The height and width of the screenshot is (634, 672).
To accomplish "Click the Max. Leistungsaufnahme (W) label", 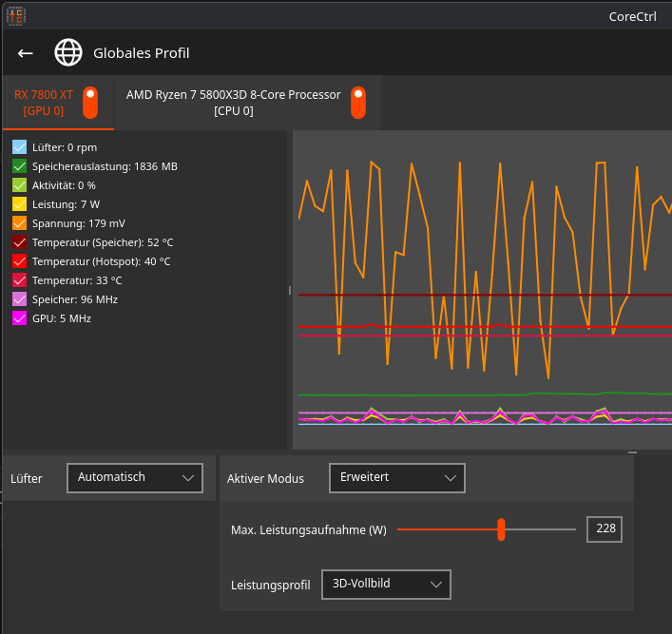I will 309,530.
